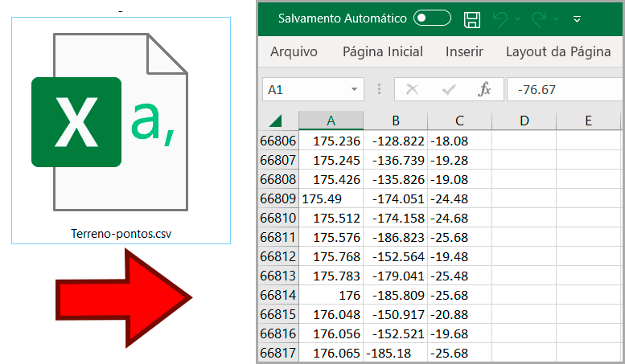This screenshot has height=364, width=625.
Task: Select cell containing -174.051
Action: 395,198
